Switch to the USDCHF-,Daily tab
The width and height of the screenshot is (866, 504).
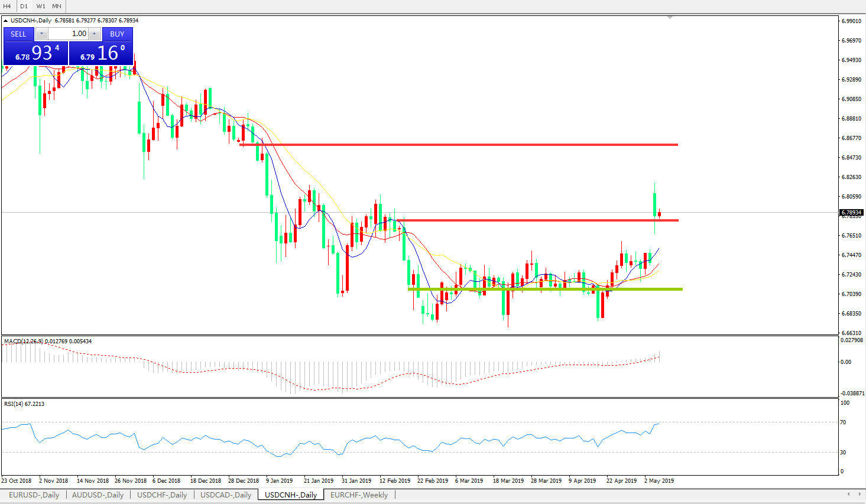click(x=162, y=495)
